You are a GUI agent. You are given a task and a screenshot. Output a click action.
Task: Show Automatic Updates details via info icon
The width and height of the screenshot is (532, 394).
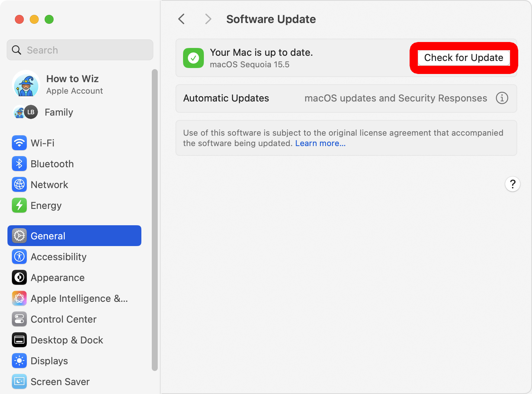click(502, 98)
